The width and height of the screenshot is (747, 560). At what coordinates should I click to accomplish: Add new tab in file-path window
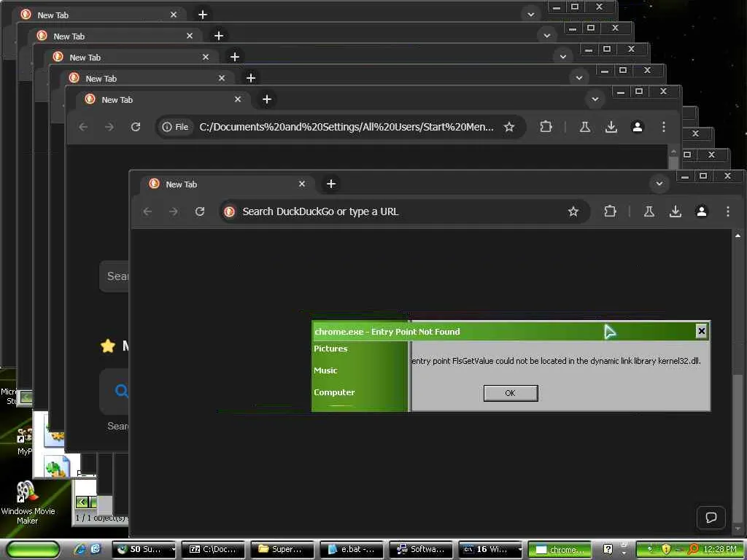(x=267, y=99)
